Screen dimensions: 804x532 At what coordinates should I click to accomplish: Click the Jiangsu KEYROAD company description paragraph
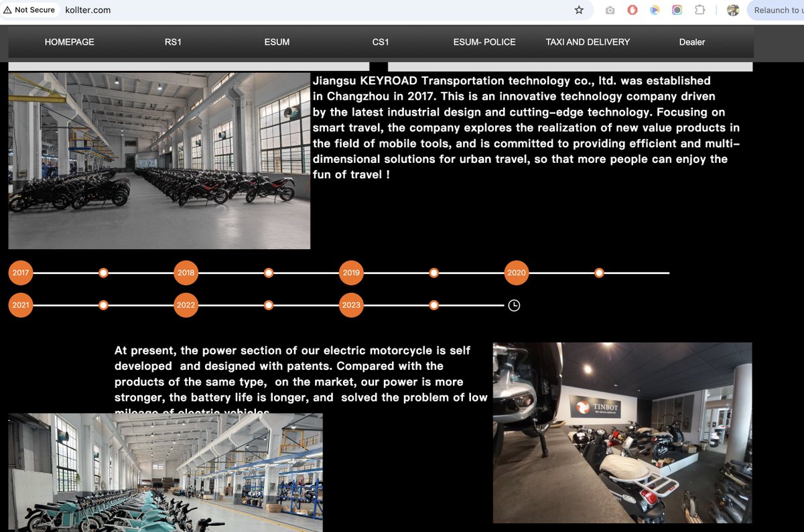point(526,127)
